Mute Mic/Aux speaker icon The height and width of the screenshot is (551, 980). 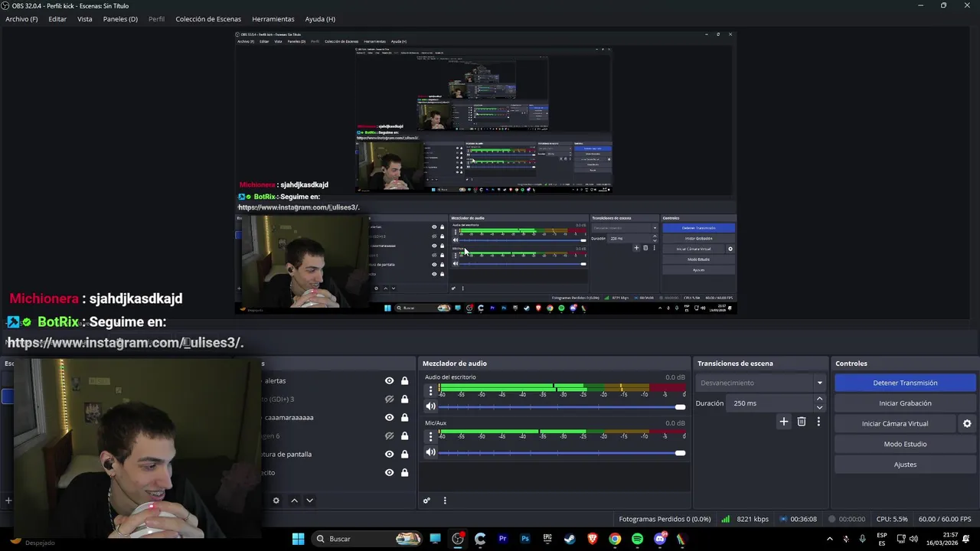point(430,452)
